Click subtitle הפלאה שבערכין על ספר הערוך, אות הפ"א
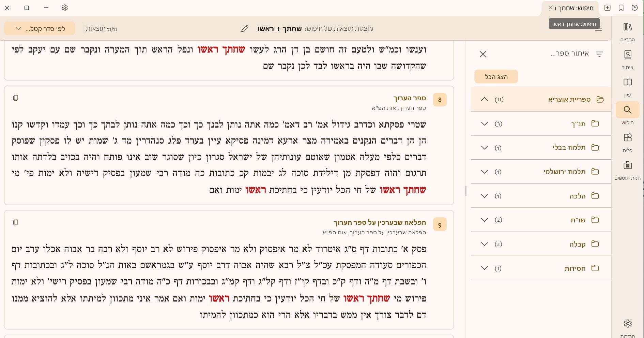Image resolution: width=644 pixels, height=338 pixels. pos(374,233)
